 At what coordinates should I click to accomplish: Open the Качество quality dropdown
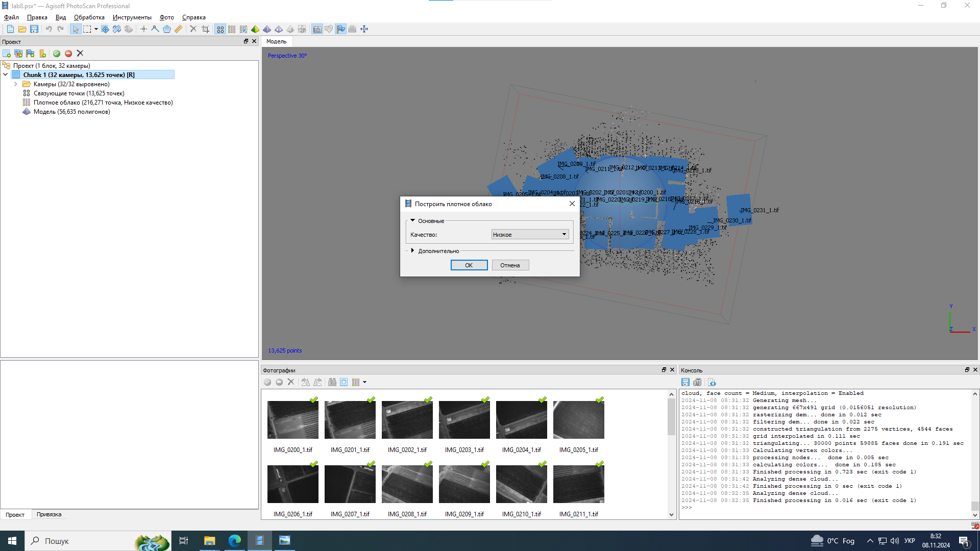click(530, 235)
